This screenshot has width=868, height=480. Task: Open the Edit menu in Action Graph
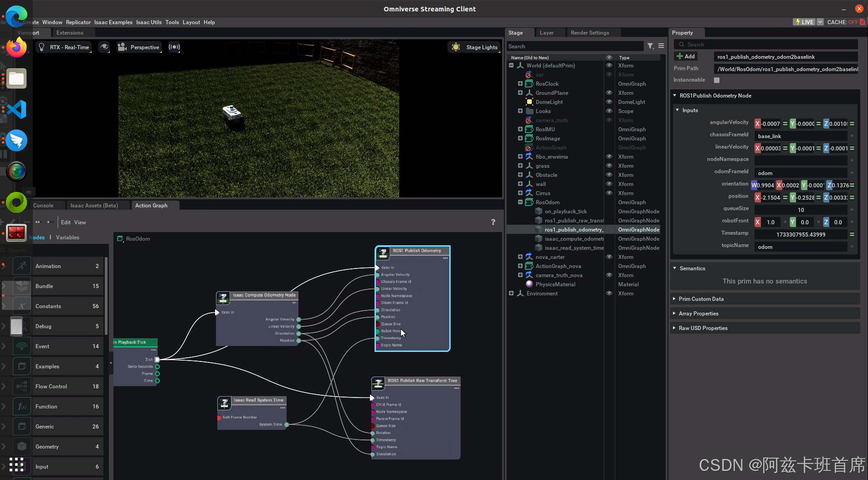pos(66,222)
